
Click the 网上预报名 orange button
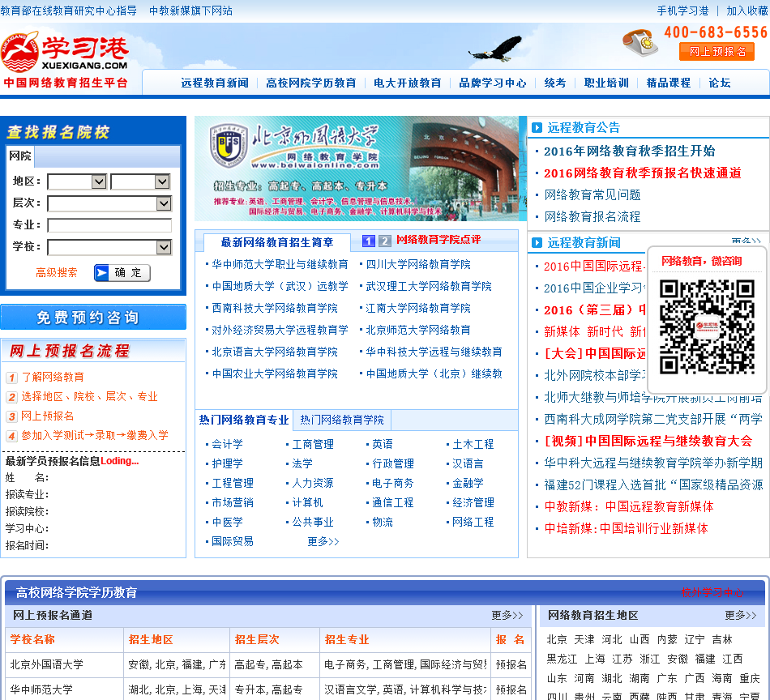click(717, 52)
